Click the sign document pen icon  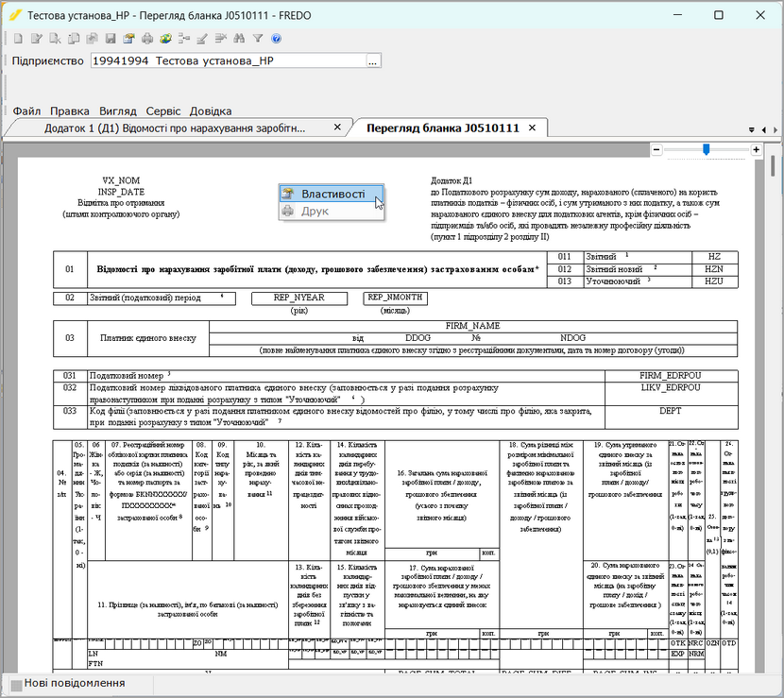pos(202,39)
